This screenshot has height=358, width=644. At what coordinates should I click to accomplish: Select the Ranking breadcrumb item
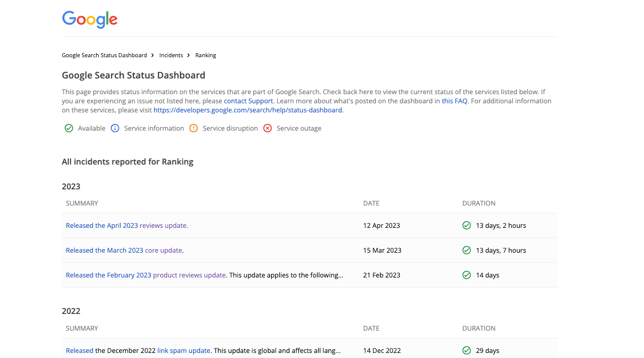pos(205,55)
